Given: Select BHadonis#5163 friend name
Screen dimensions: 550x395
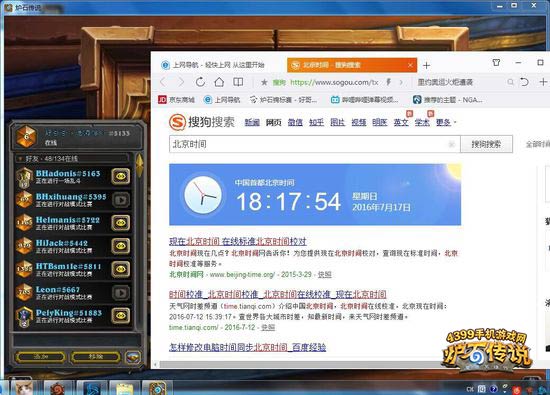Looking at the screenshot, I should tap(68, 173).
